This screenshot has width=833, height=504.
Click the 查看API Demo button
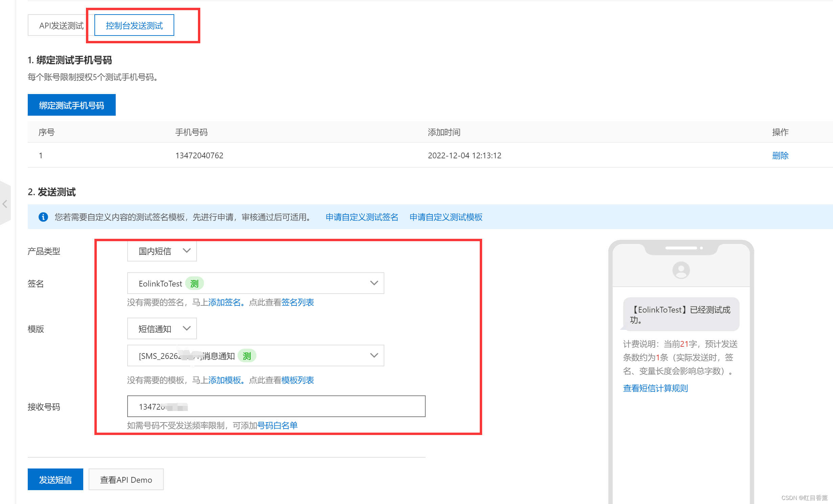point(126,479)
